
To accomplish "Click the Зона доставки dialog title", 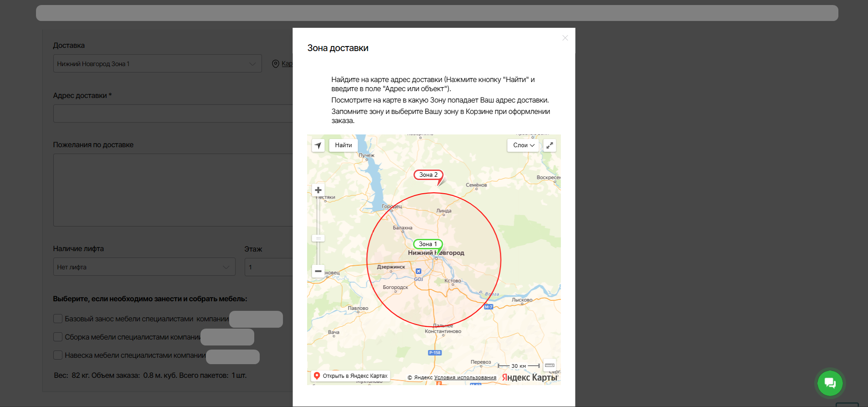I will click(338, 48).
